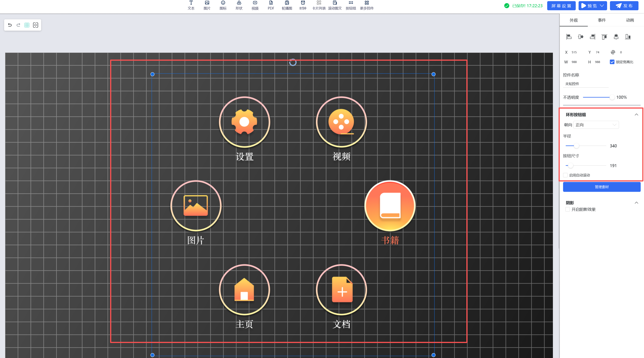Select the 主页 circular button
Image resolution: width=644 pixels, height=358 pixels.
[x=244, y=290]
